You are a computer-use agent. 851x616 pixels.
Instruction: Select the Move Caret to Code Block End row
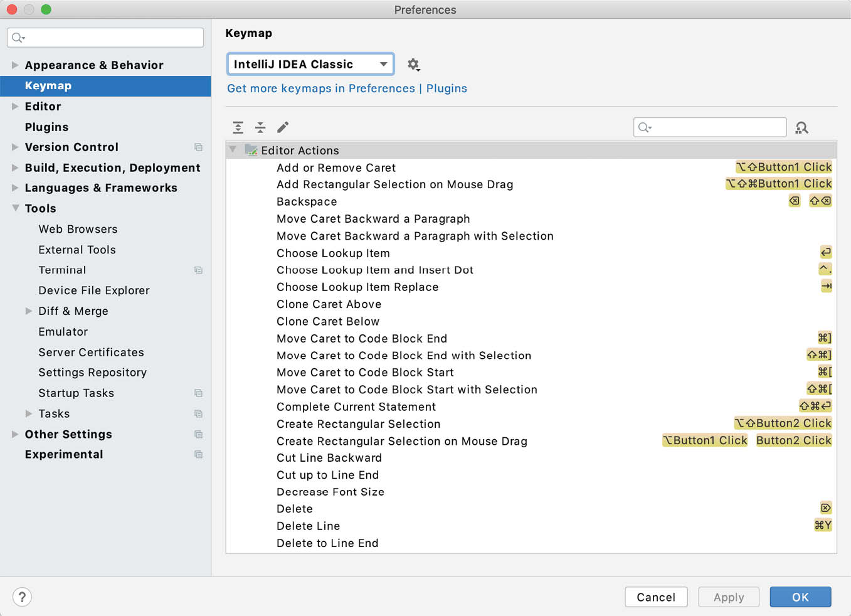(x=531, y=338)
